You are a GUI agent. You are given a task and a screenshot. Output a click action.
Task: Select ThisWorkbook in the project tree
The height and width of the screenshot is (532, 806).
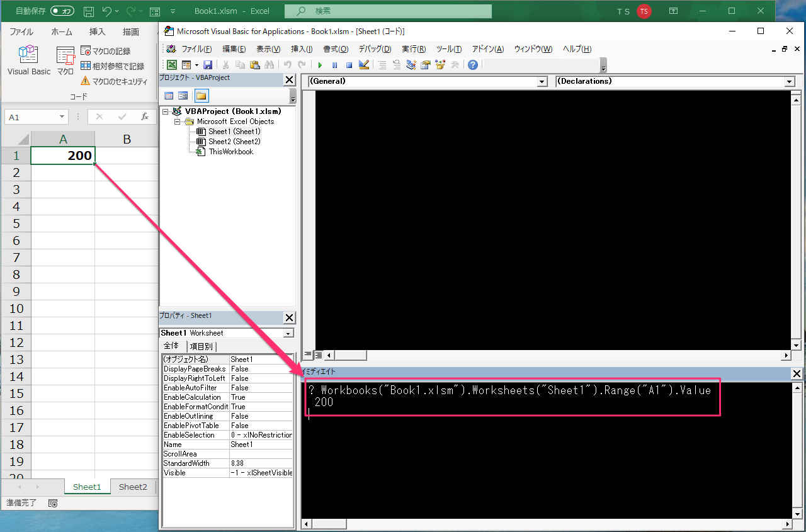[230, 152]
